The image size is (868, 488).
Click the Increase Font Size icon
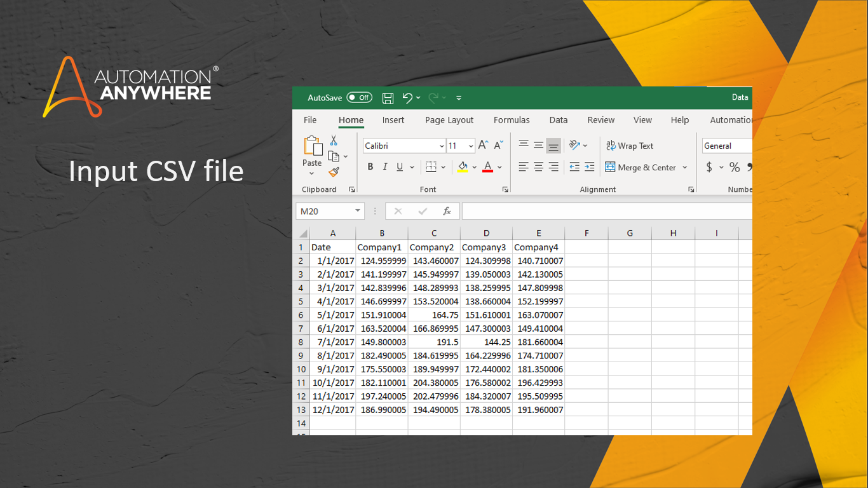pos(483,146)
